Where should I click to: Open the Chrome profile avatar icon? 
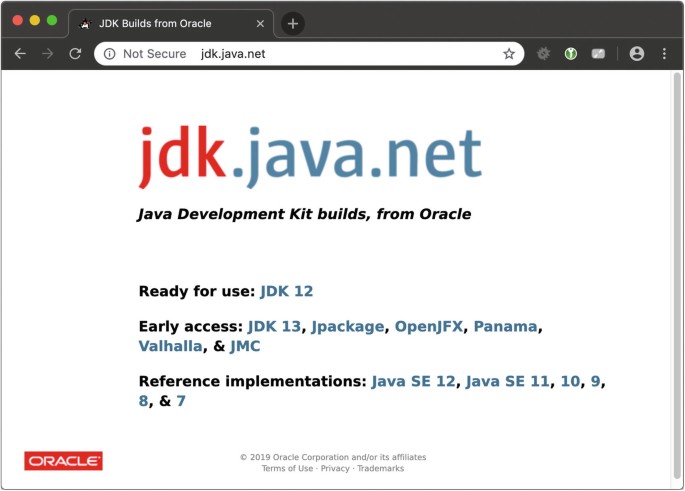click(x=637, y=54)
